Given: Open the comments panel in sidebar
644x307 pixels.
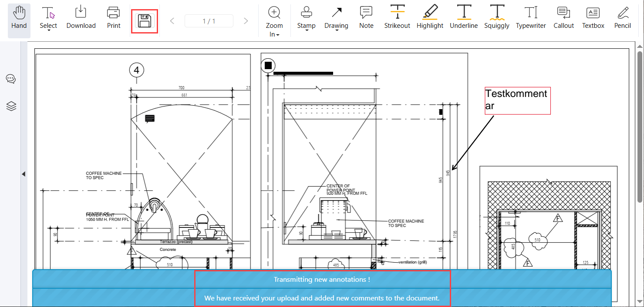Looking at the screenshot, I should pos(11,79).
